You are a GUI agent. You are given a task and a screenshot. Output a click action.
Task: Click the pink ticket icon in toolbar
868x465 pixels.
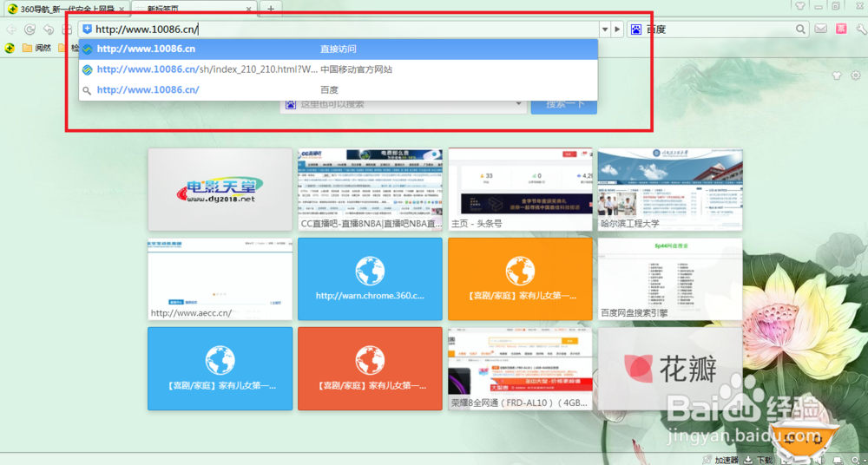841,29
